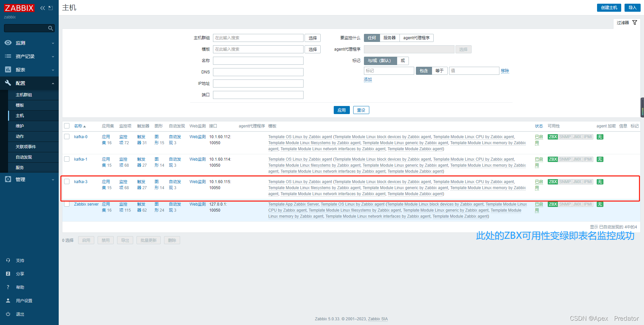Open 触发器 27 link for kafka-3
This screenshot has height=325, width=644.
tap(142, 185)
